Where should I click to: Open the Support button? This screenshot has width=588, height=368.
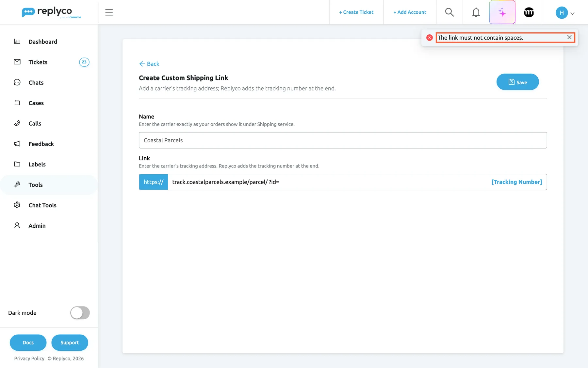(x=70, y=342)
